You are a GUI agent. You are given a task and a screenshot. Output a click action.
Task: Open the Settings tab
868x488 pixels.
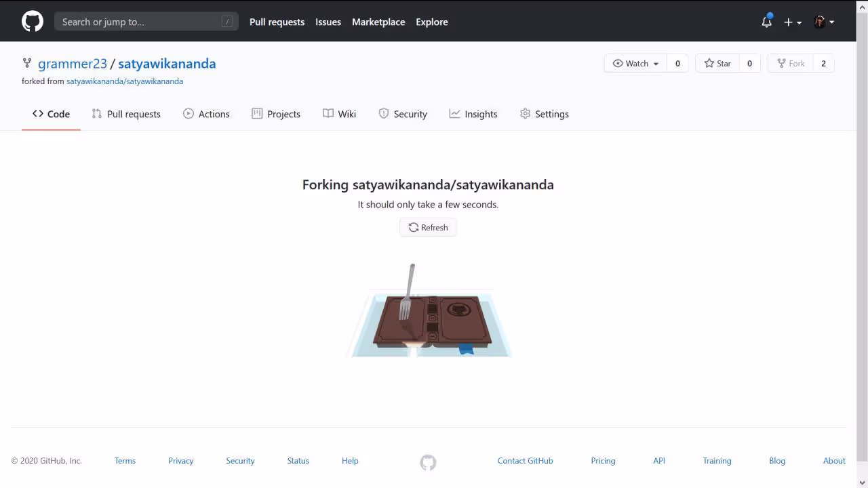click(545, 114)
